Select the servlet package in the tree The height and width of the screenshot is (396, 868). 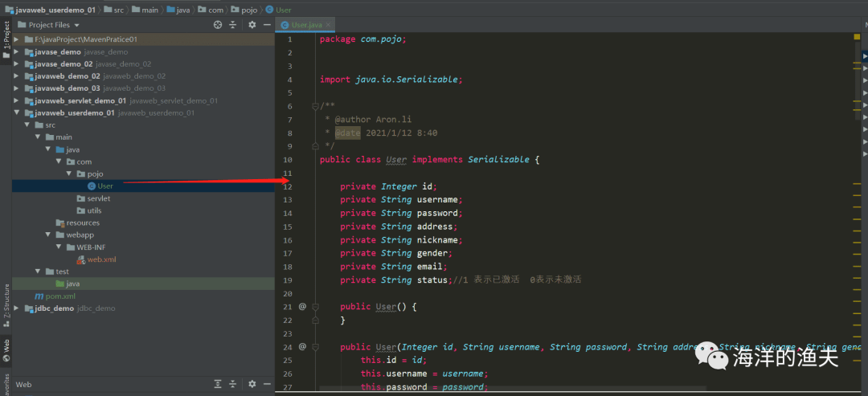[93, 198]
